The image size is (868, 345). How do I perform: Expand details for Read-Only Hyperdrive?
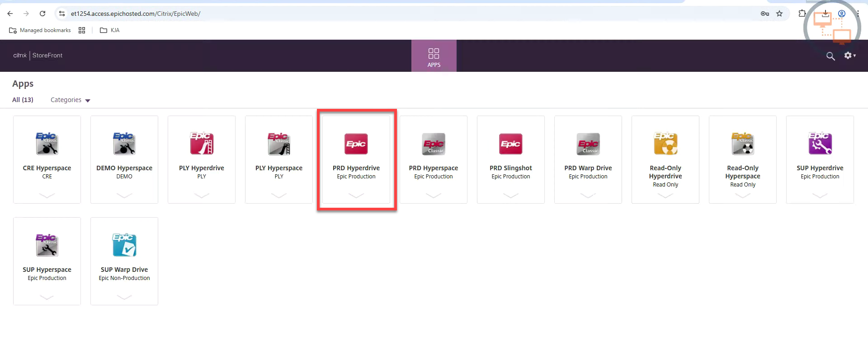pyautogui.click(x=665, y=196)
